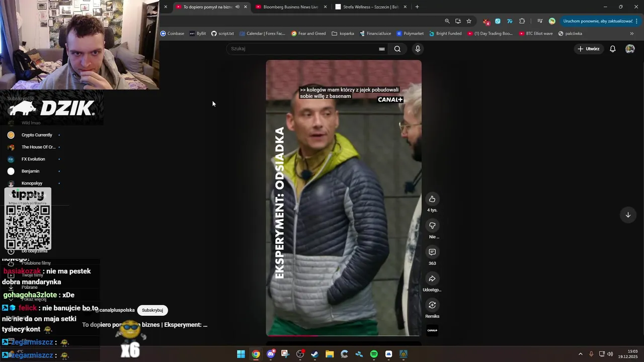Viewport: 644px width, 362px height.
Task: Dislike the Short with thumbs down
Action: click(x=432, y=226)
